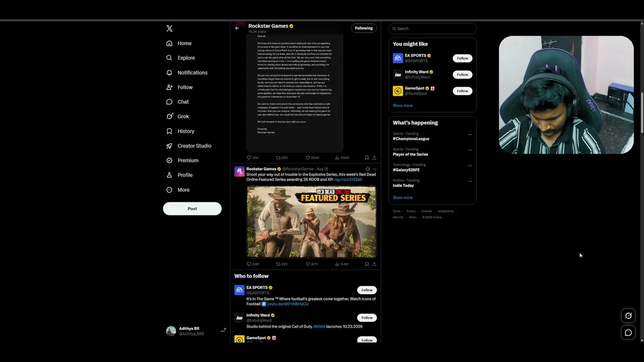Click the Grok icon on the Aug 18 post
This screenshot has width=644, height=362.
click(368, 169)
